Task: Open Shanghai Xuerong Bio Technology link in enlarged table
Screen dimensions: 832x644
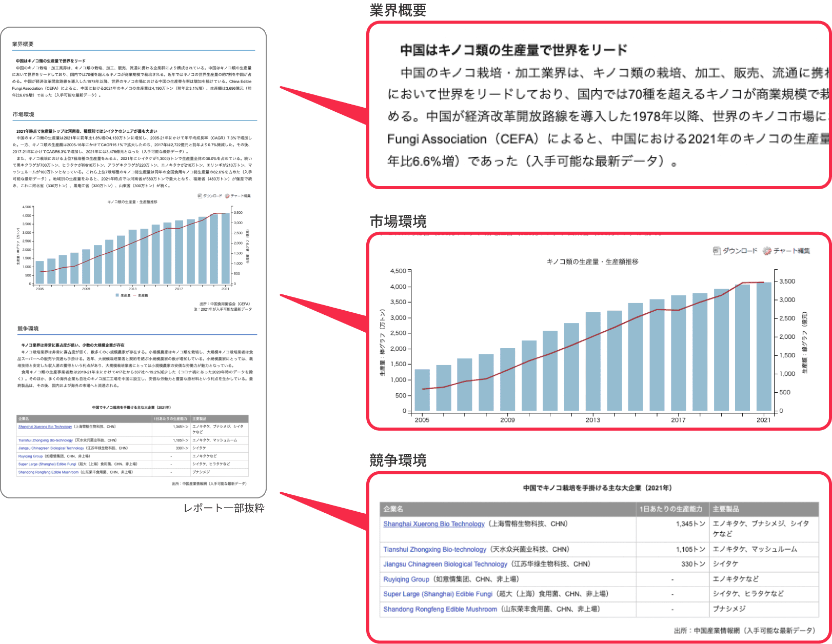Action: point(434,524)
